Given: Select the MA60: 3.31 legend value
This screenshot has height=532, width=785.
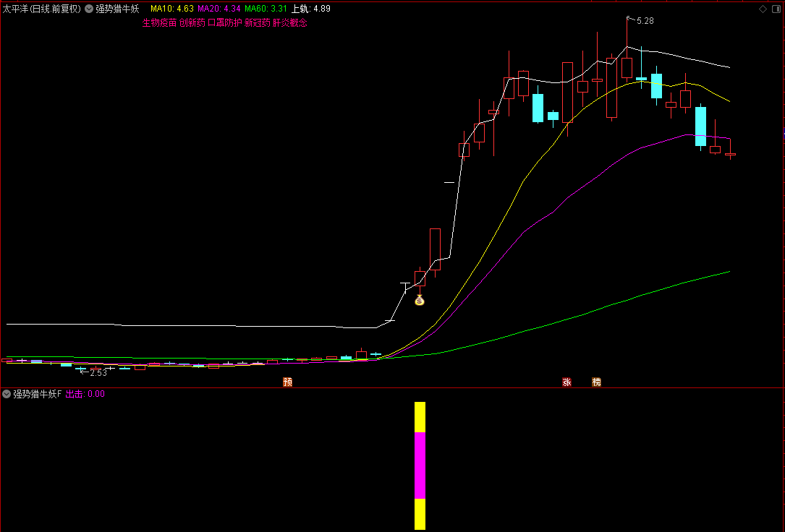Looking at the screenshot, I should click(266, 9).
